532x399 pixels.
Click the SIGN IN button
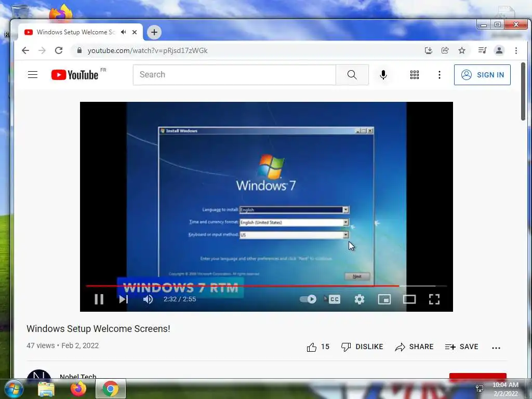(x=482, y=75)
